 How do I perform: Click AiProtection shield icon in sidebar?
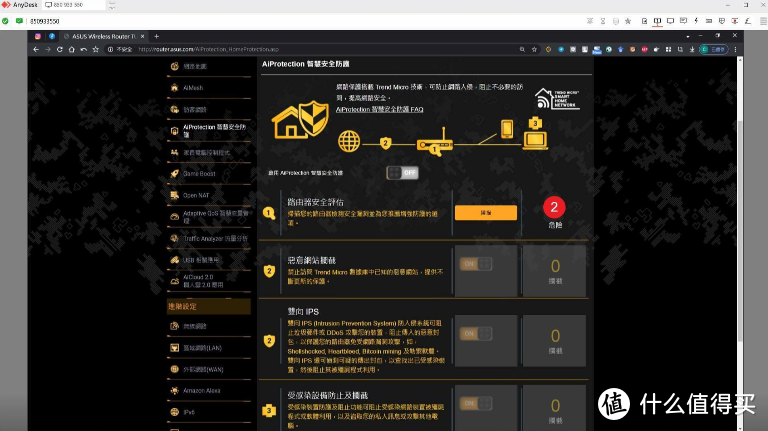coord(174,131)
